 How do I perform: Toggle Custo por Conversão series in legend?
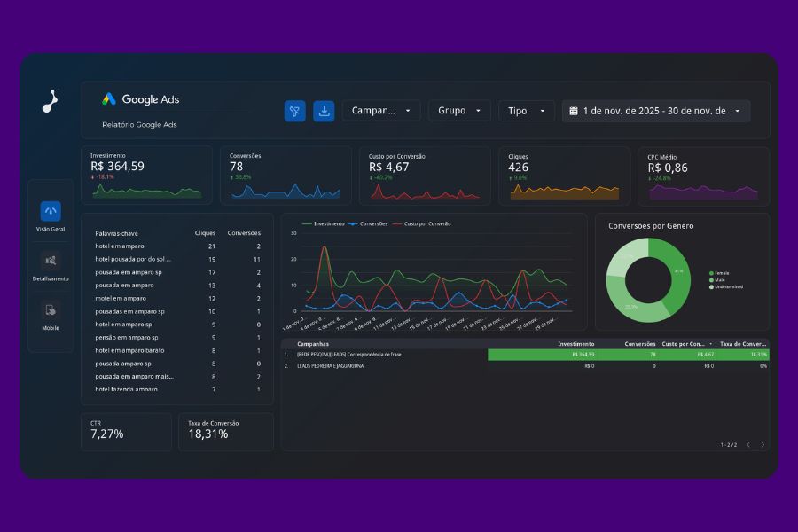point(421,224)
